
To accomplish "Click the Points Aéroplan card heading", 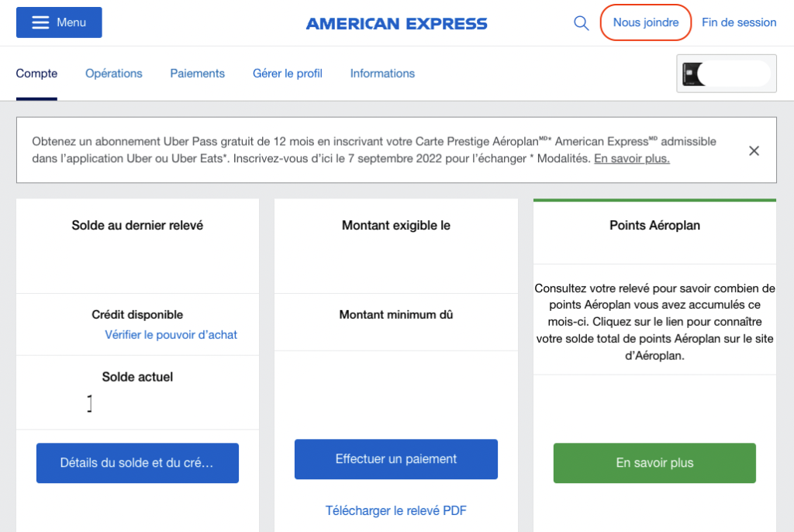I will (654, 225).
